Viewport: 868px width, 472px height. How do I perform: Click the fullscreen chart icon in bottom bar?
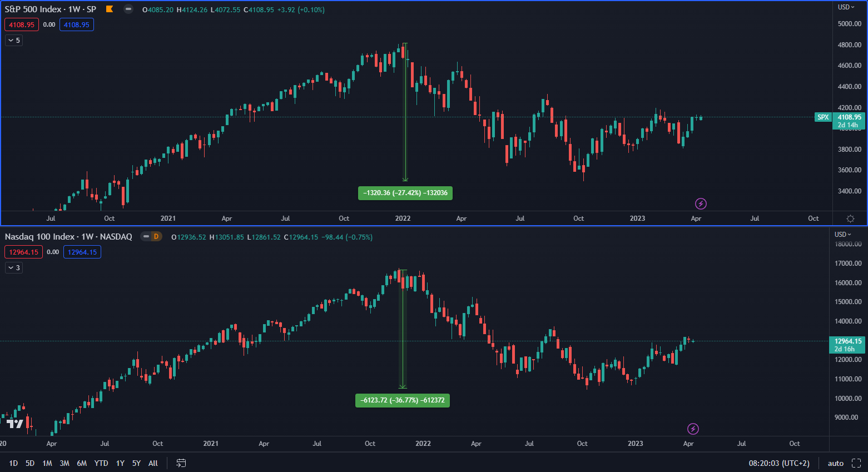[x=856, y=463]
